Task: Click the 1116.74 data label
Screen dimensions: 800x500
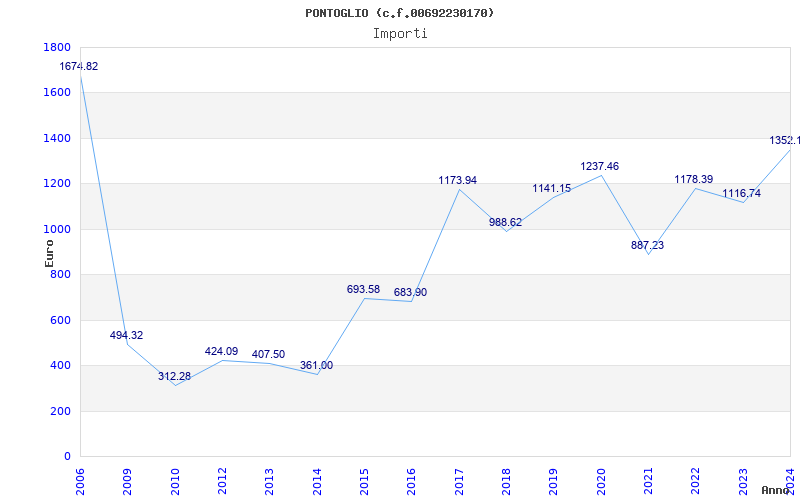Action: (742, 193)
